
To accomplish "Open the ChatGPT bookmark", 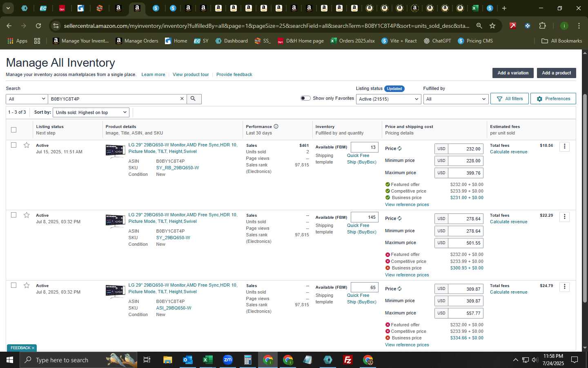I will [437, 41].
